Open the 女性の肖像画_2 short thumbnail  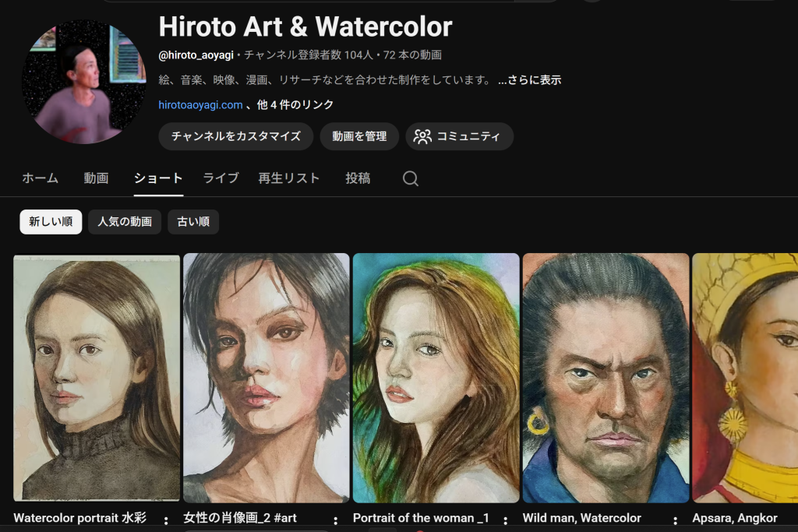tap(267, 378)
